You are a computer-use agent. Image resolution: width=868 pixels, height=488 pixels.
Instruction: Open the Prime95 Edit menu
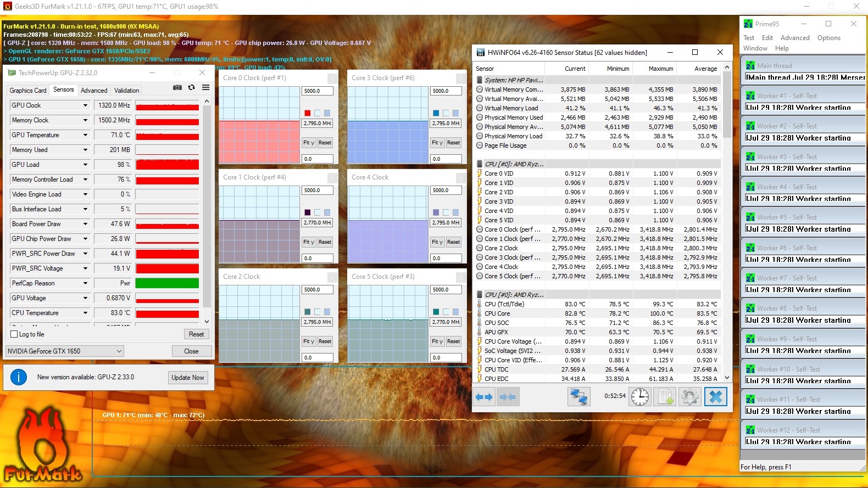point(767,38)
